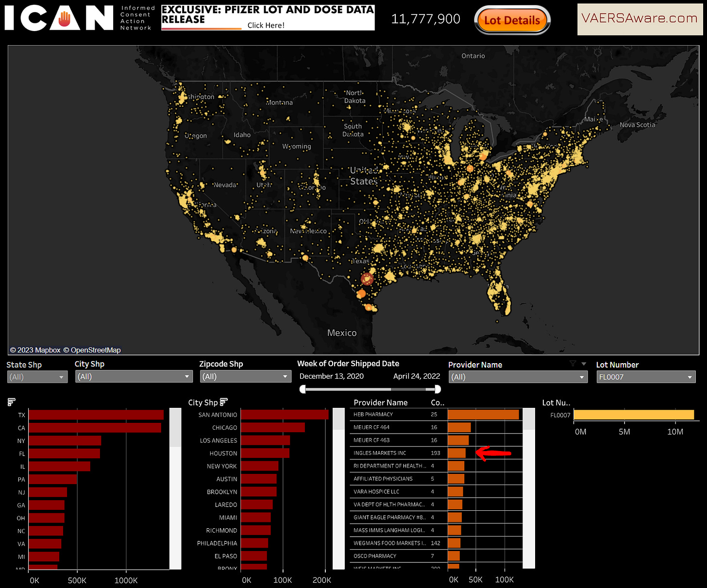Click the city chart scrollbar thumb
707x588 pixels.
(338, 419)
